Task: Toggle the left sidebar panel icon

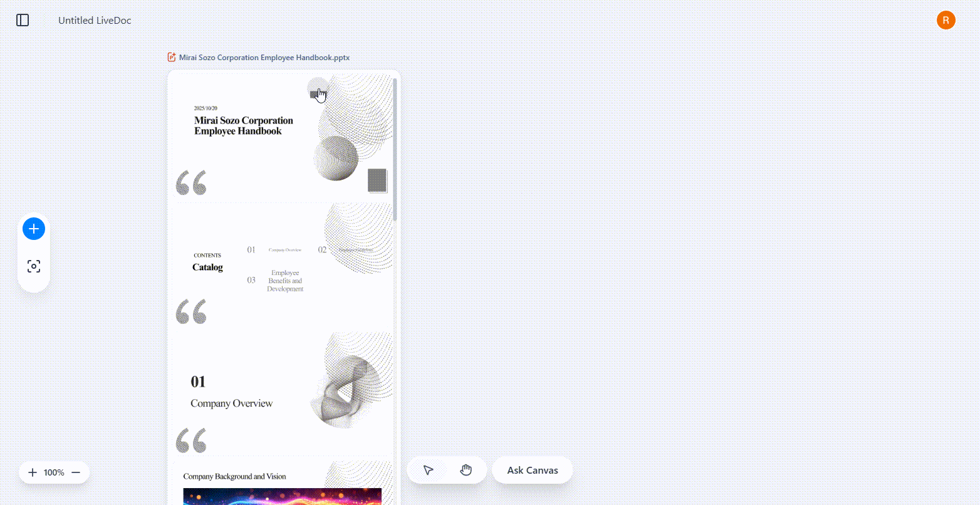Action: tap(23, 20)
